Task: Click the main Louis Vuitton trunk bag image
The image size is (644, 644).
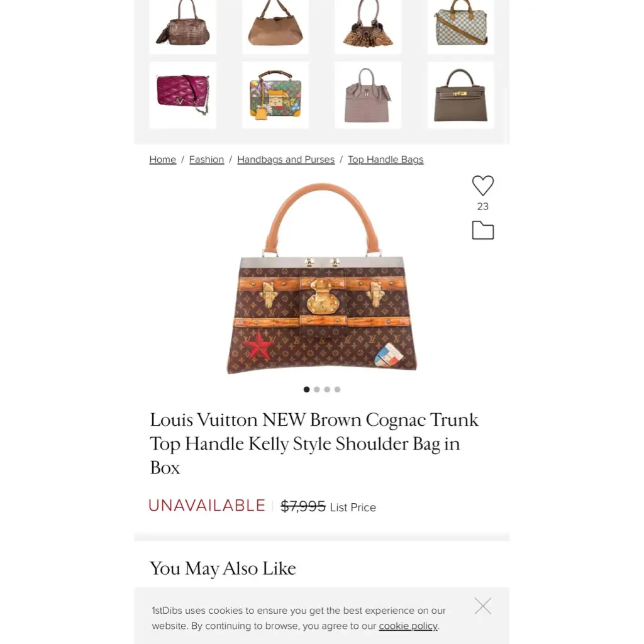Action: (322, 279)
